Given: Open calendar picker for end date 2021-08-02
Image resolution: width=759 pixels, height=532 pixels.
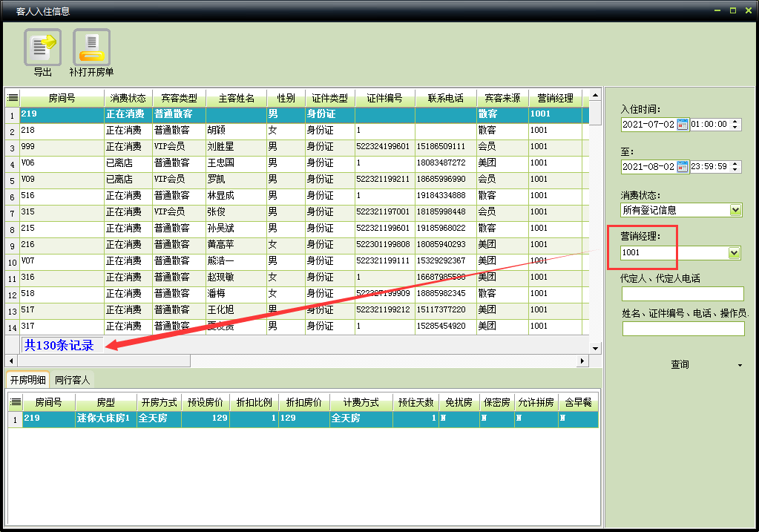Looking at the screenshot, I should pos(683,166).
